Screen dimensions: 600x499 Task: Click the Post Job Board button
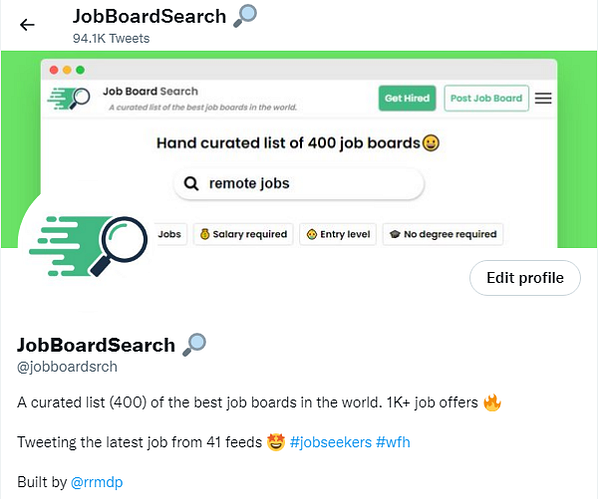(x=486, y=98)
